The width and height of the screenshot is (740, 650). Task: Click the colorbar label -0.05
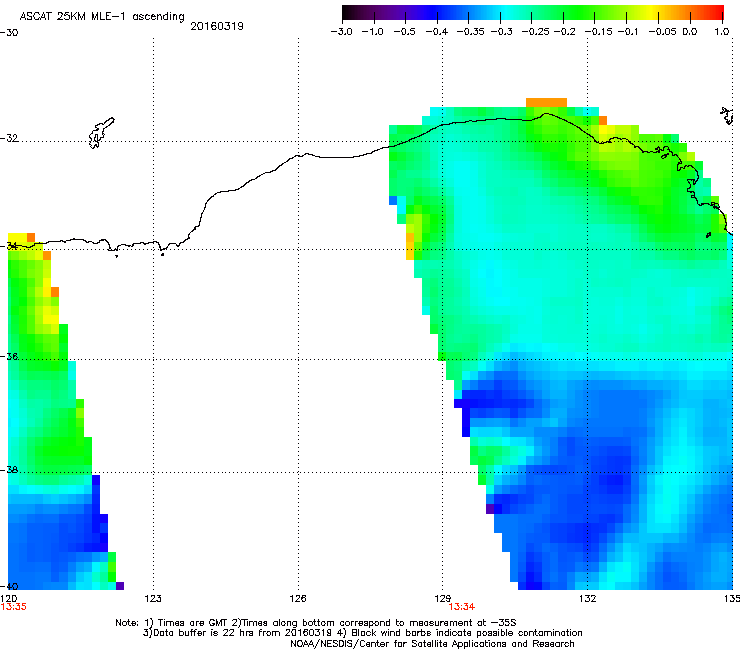point(662,32)
